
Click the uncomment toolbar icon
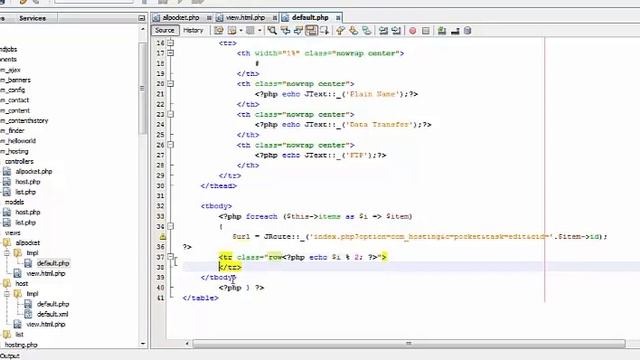(455, 31)
